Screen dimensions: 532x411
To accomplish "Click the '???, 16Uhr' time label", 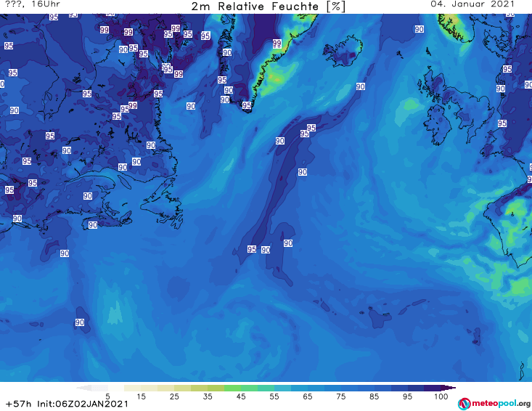I will [x=33, y=4].
